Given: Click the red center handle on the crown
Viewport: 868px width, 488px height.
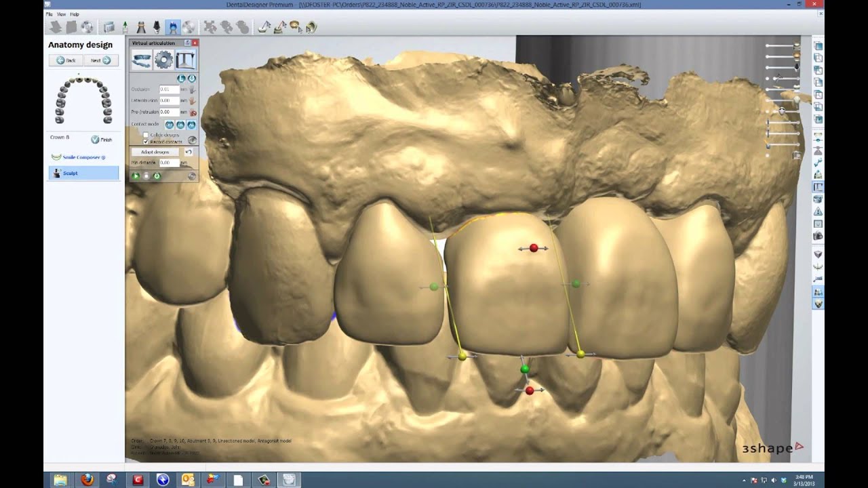Looking at the screenshot, I should click(x=534, y=248).
